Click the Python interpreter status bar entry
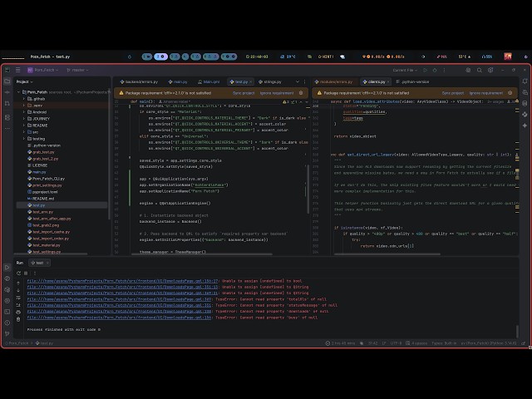 coord(489,343)
